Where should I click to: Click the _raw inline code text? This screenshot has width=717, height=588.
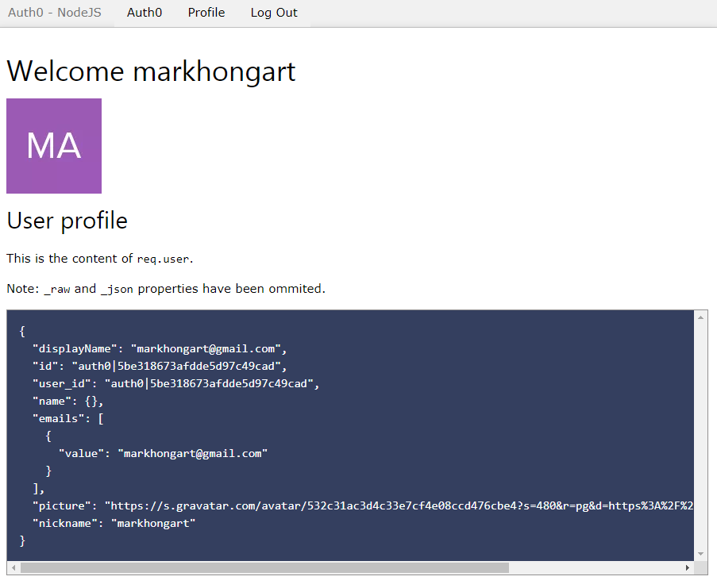tap(57, 290)
